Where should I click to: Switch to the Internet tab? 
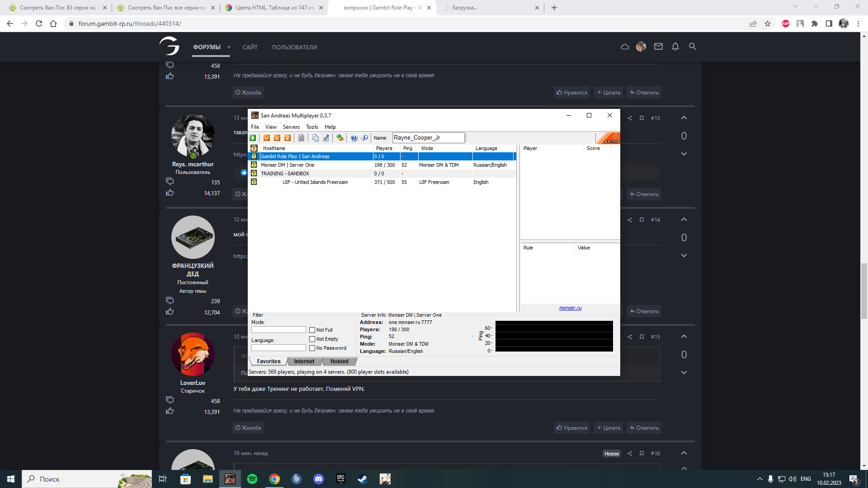coord(304,361)
